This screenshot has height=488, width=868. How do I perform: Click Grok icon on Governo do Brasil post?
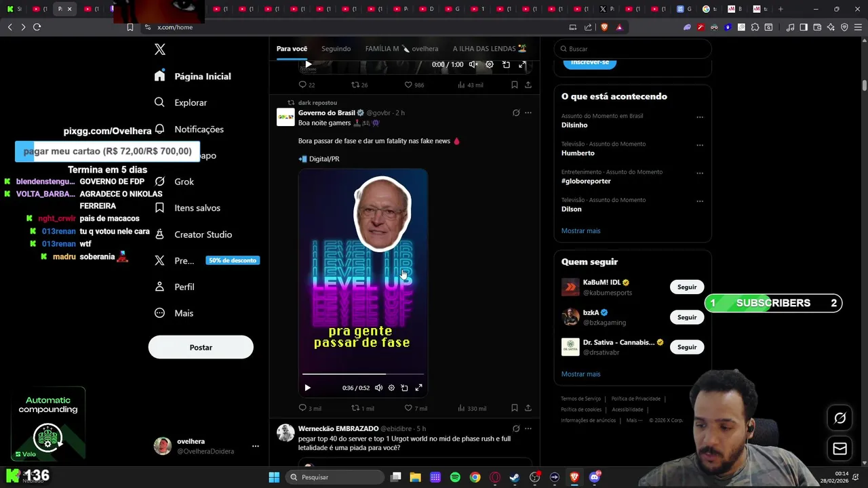[516, 113]
